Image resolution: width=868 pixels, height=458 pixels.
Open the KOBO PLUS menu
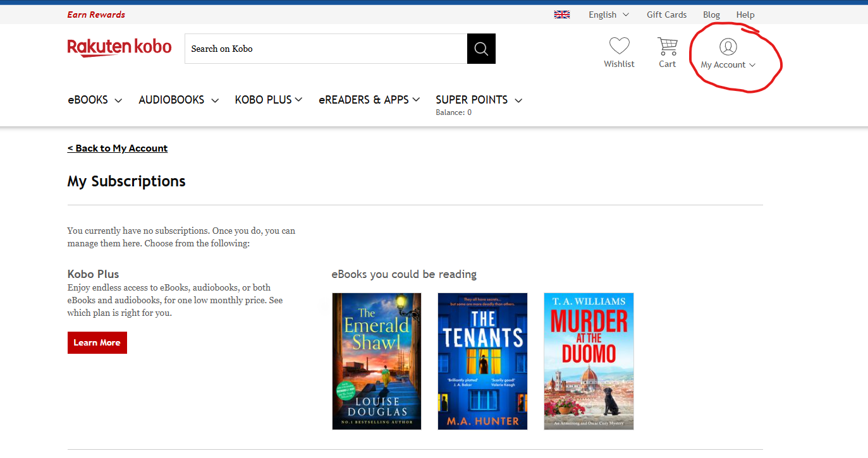click(x=267, y=99)
